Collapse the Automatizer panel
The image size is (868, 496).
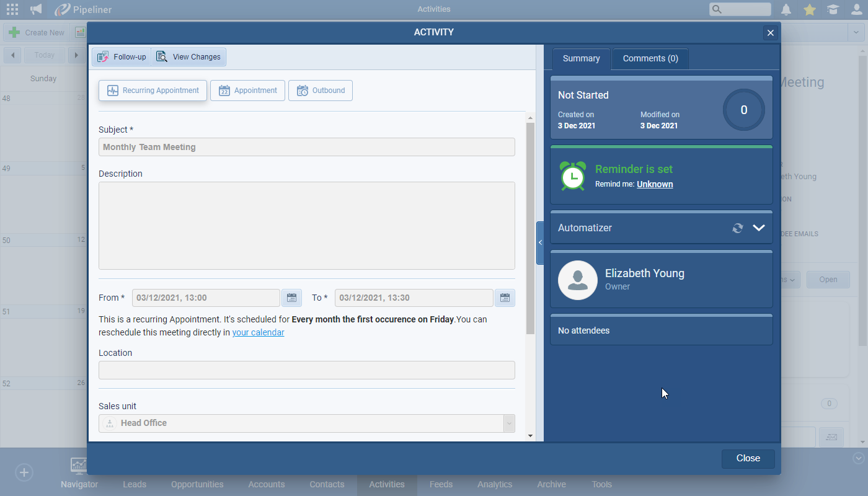(x=759, y=228)
